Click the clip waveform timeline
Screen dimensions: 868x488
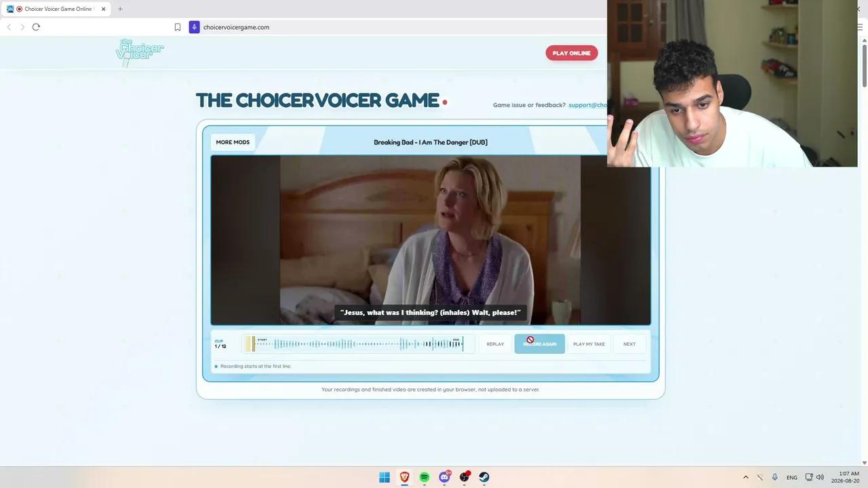[x=359, y=344]
